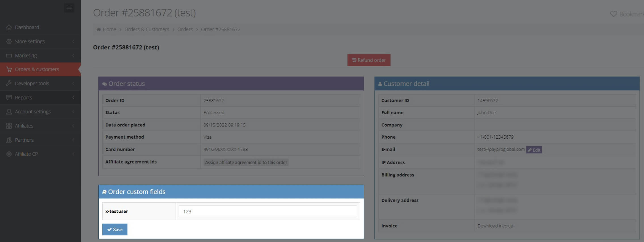644x242 pixels.
Task: Click the Reports chat icon
Action: coord(9,97)
